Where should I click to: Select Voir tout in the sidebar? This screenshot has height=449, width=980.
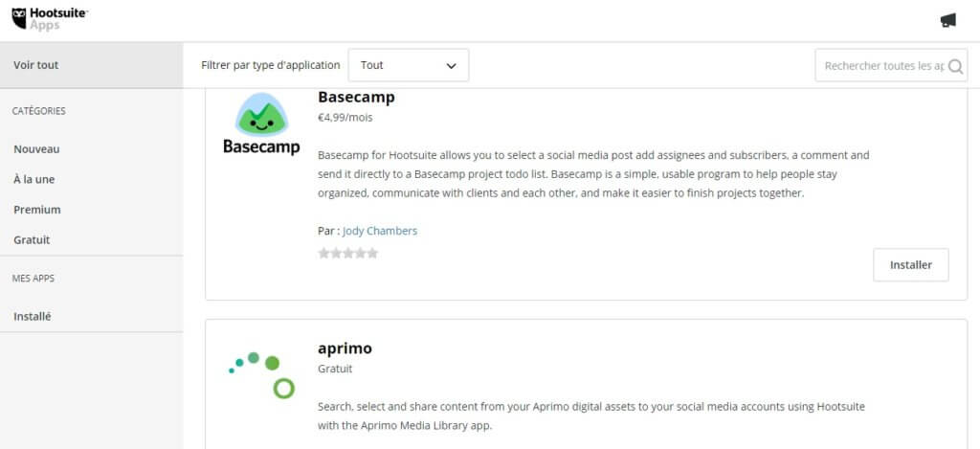click(36, 65)
